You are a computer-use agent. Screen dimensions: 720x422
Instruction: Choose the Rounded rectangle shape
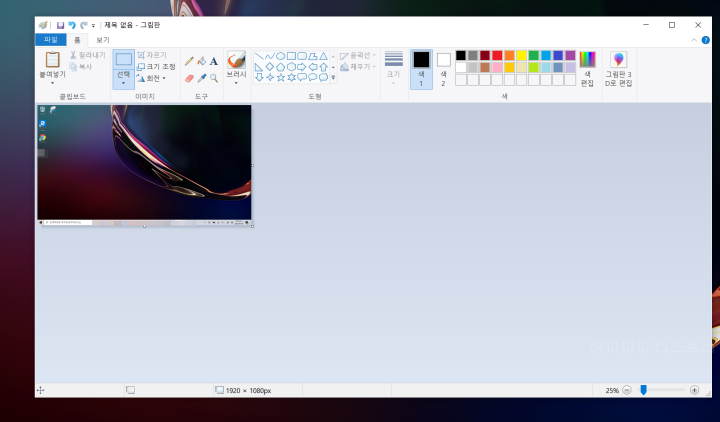(302, 56)
